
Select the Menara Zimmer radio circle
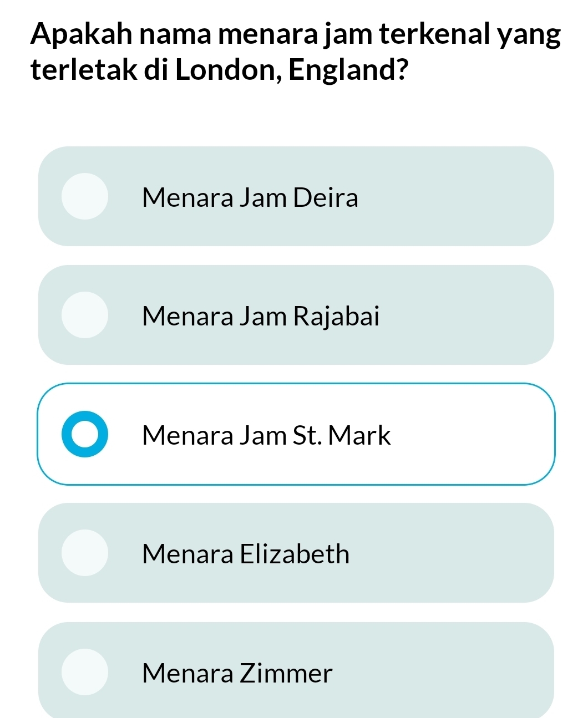84,672
